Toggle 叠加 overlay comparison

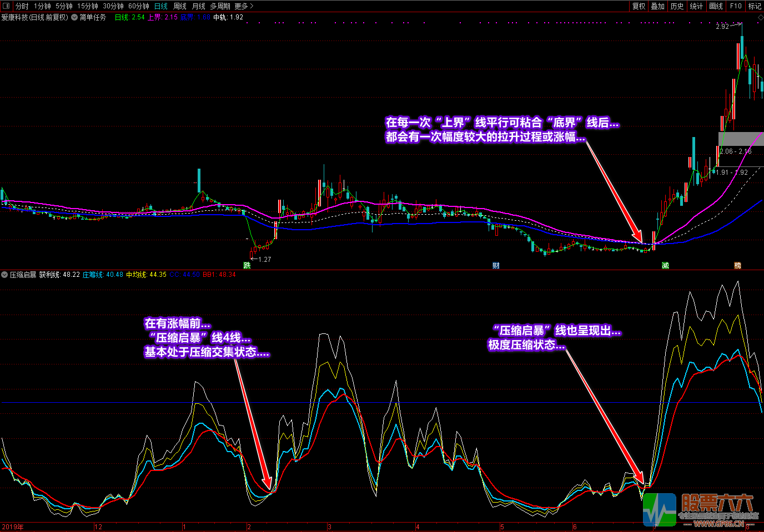(x=658, y=6)
